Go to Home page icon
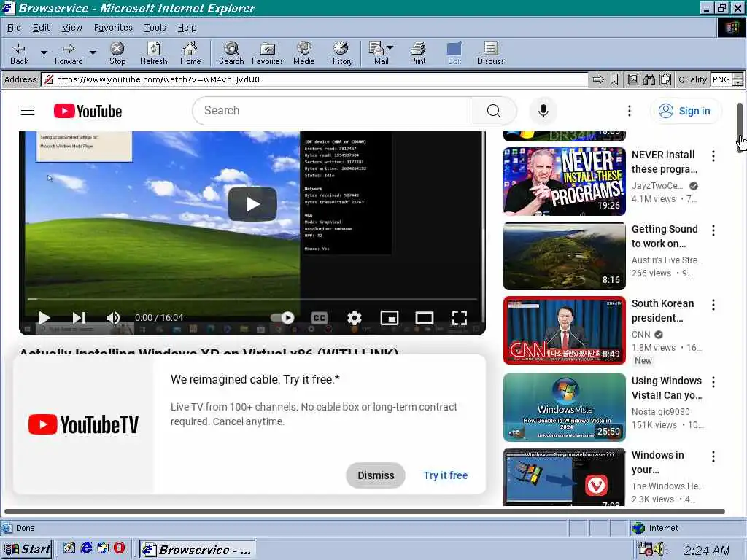The image size is (747, 560). (x=190, y=53)
